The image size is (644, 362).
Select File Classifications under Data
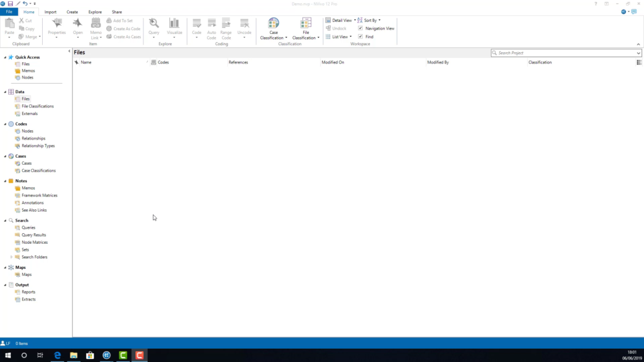click(37, 106)
